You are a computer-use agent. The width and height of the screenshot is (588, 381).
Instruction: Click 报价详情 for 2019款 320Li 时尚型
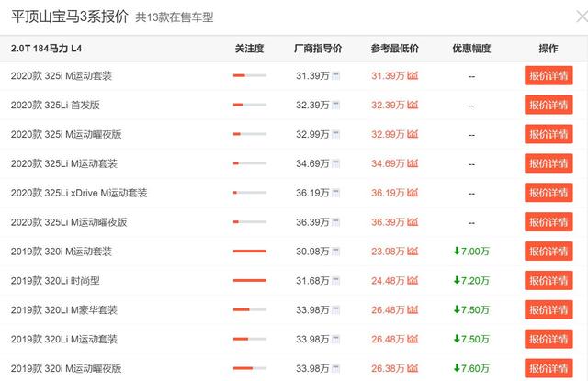tap(548, 280)
